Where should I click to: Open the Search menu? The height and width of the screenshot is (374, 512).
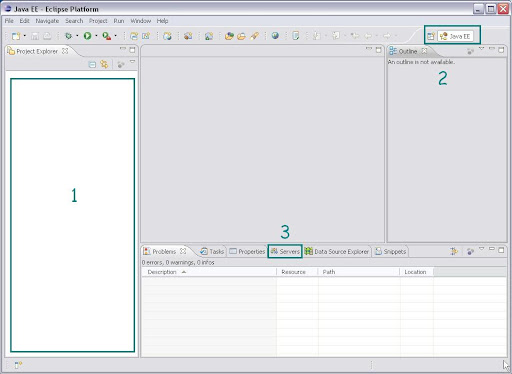(x=74, y=21)
